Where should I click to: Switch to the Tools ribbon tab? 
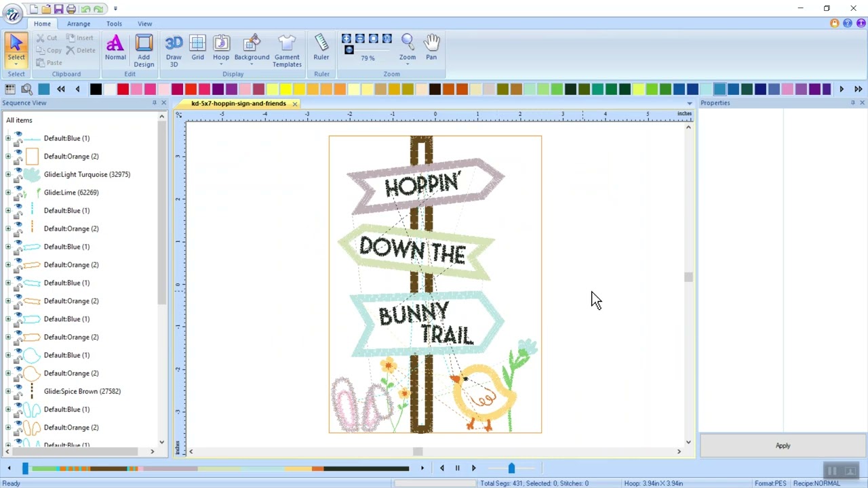coord(114,24)
